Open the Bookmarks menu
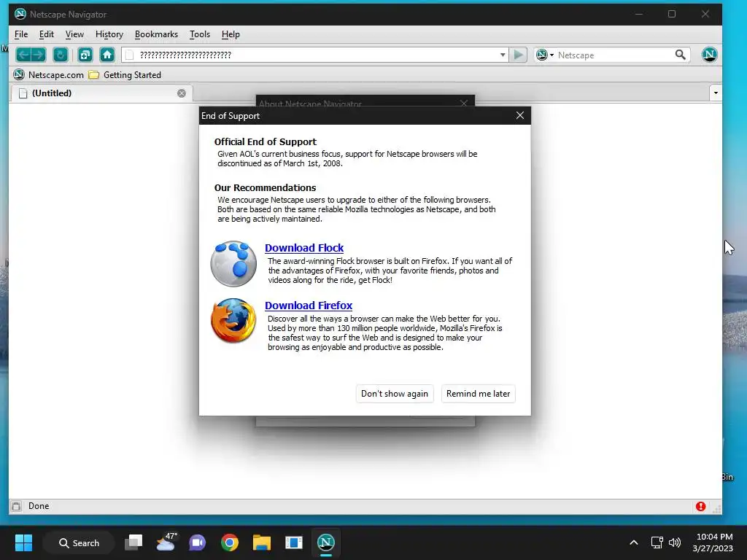 click(x=156, y=34)
